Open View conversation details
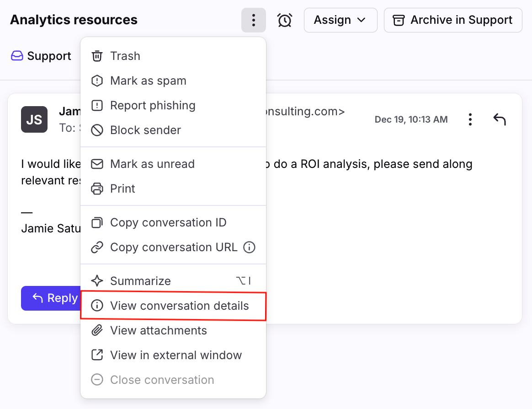Image resolution: width=532 pixels, height=409 pixels. (179, 306)
